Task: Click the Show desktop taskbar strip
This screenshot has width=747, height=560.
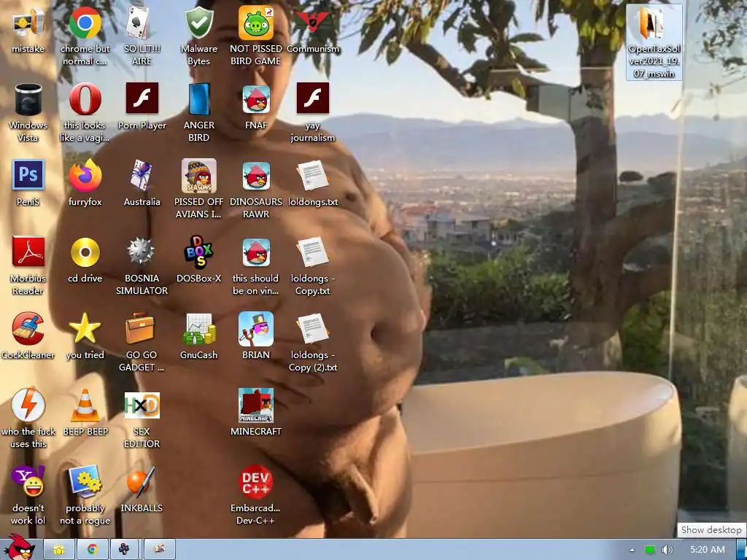Action: click(x=742, y=550)
